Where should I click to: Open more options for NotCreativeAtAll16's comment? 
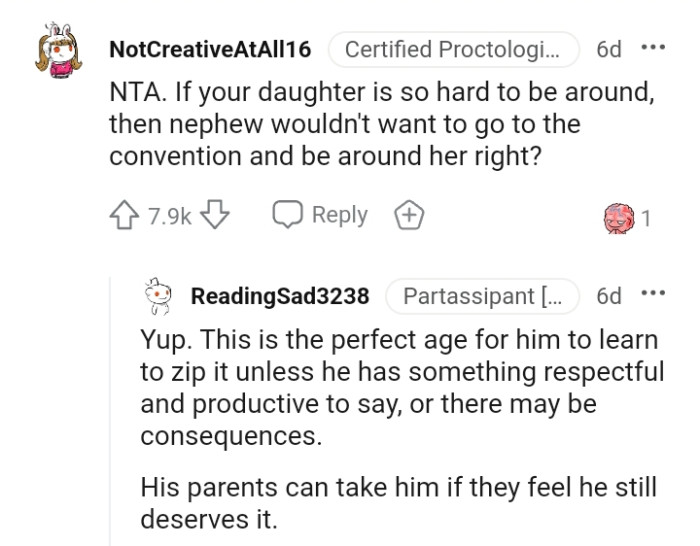652,48
